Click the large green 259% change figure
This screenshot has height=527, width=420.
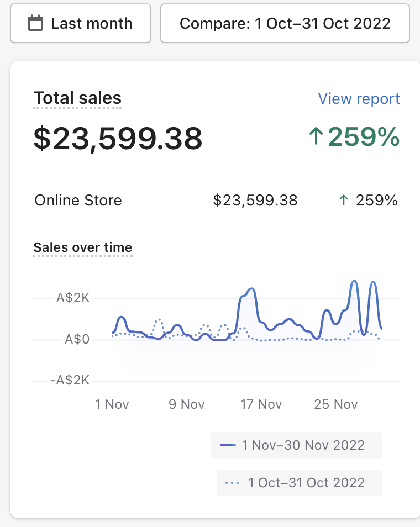pyautogui.click(x=364, y=137)
